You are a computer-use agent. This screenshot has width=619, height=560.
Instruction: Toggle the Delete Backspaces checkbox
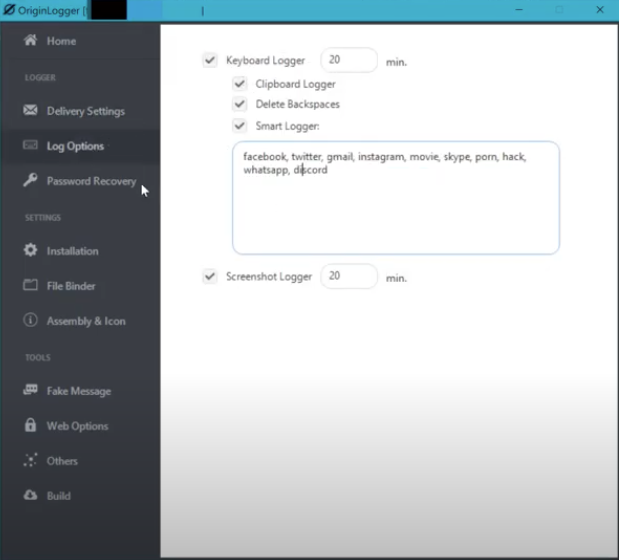click(x=240, y=104)
